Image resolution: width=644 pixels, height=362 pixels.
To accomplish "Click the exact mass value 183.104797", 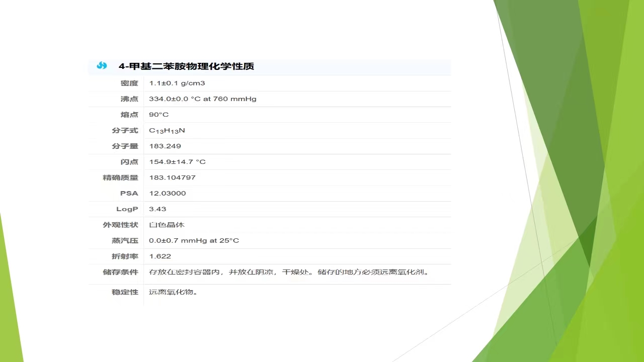I will tap(172, 177).
